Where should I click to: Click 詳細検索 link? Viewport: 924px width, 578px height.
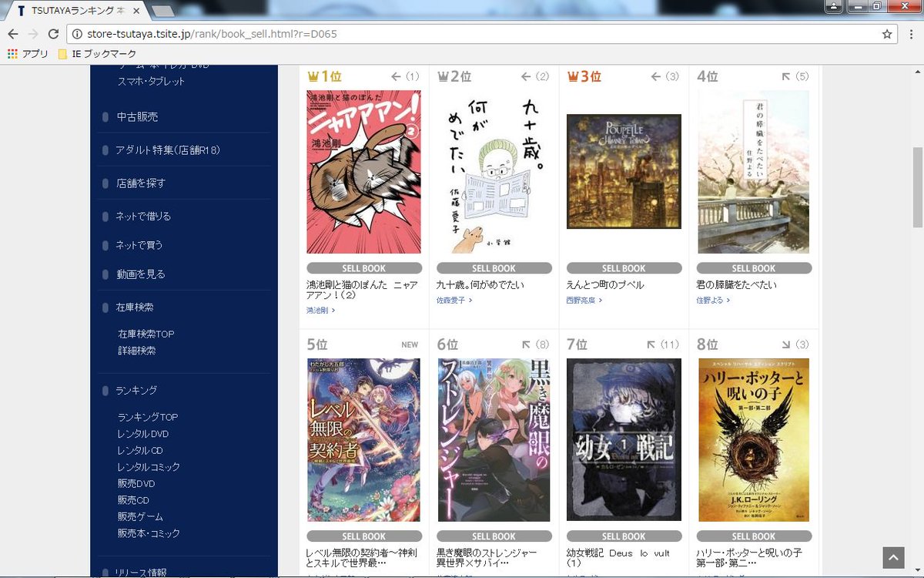tap(136, 351)
